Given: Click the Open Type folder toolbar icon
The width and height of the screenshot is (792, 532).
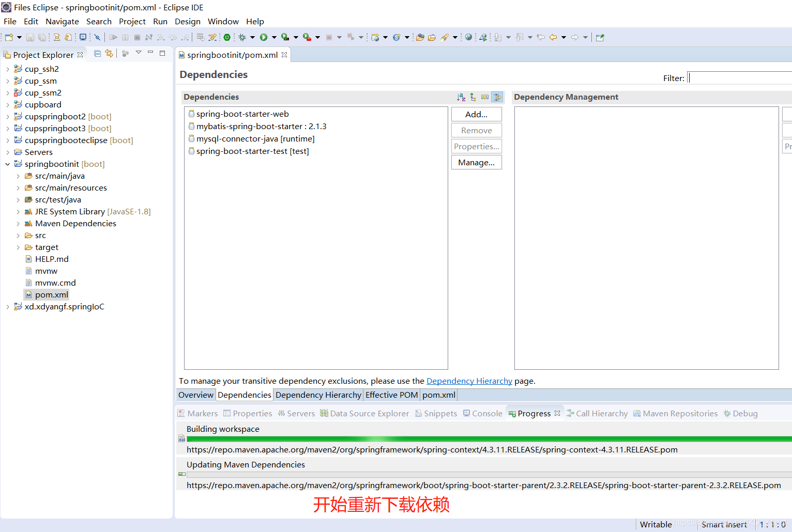Looking at the screenshot, I should (420, 37).
